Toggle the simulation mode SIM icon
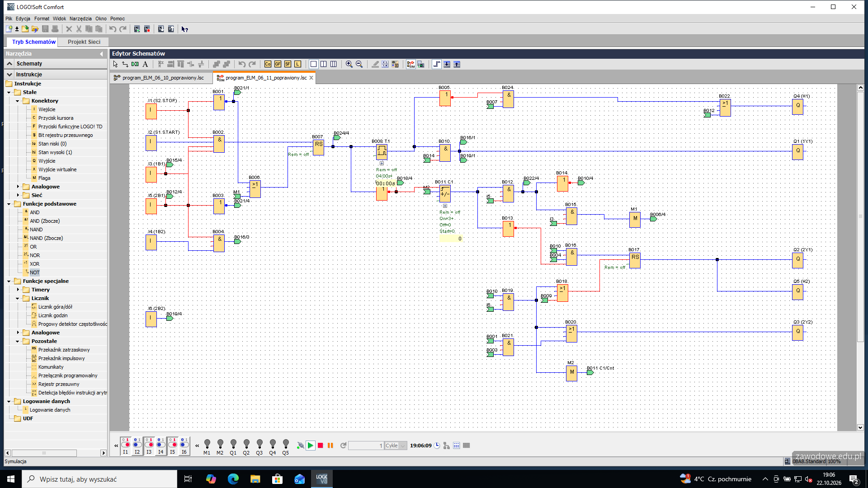Viewport: 868px width, 488px height. point(410,64)
